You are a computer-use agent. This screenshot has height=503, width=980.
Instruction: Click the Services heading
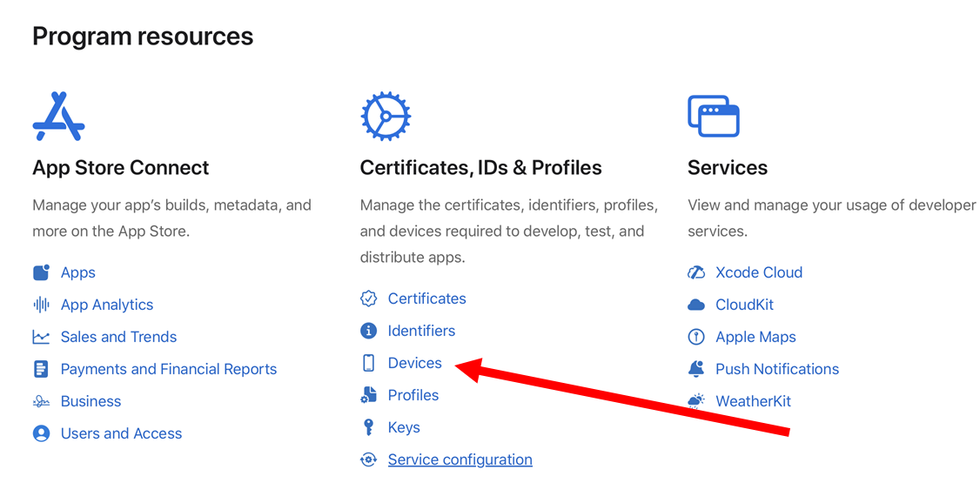pos(728,167)
